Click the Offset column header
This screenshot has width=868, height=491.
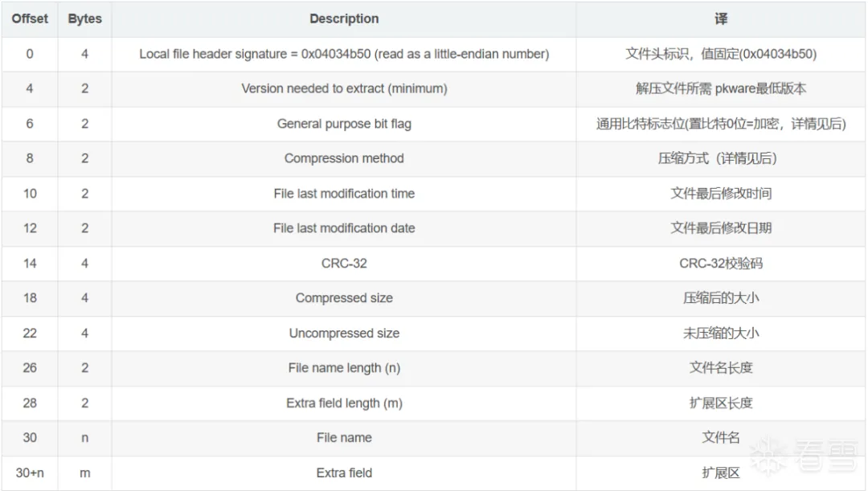pyautogui.click(x=30, y=18)
